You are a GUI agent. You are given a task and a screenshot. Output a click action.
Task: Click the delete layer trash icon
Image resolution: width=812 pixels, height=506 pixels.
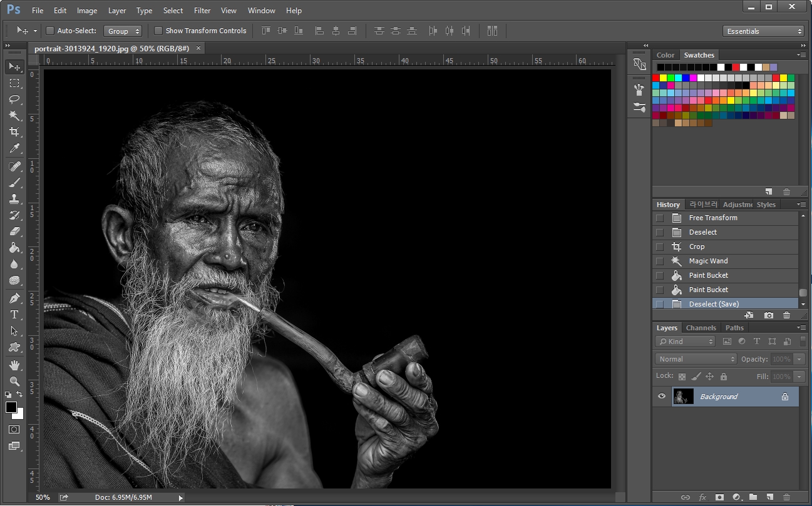click(786, 497)
